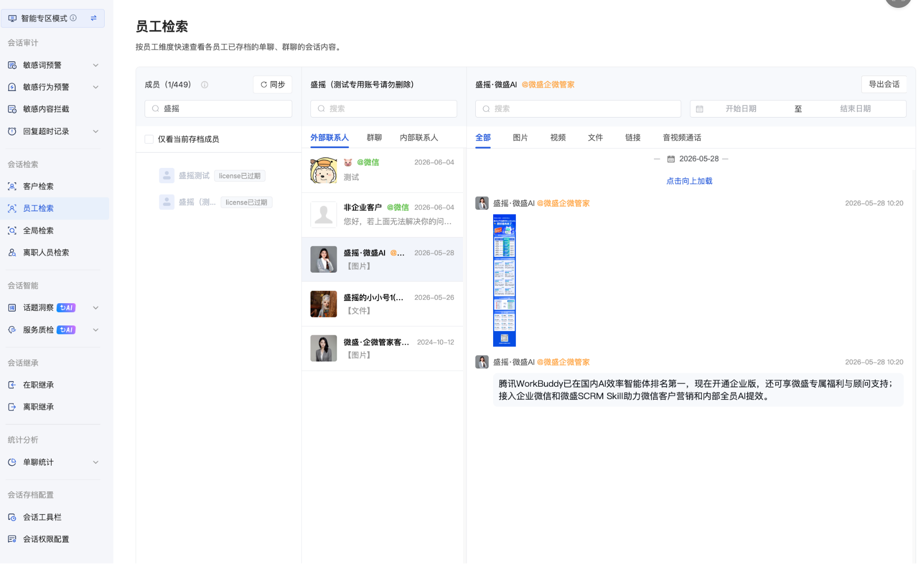924x564 pixels.
Task: Switch to the 音视频通话 tab
Action: point(682,138)
